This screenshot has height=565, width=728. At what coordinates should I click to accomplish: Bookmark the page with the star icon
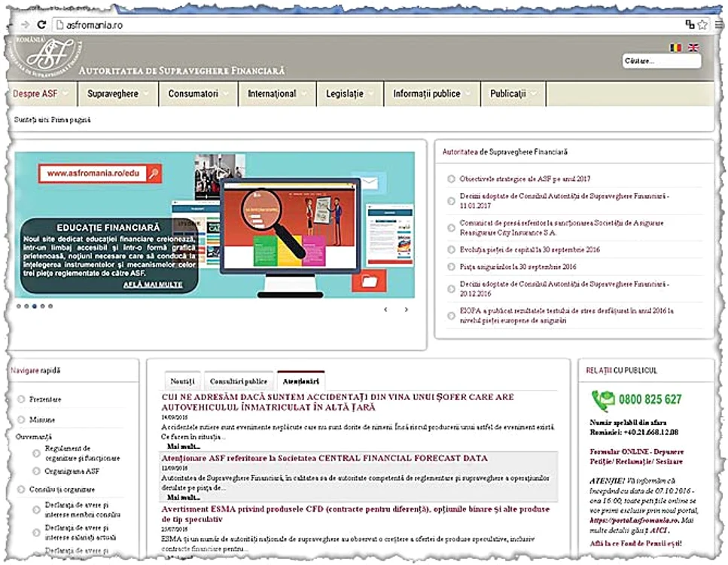[702, 25]
